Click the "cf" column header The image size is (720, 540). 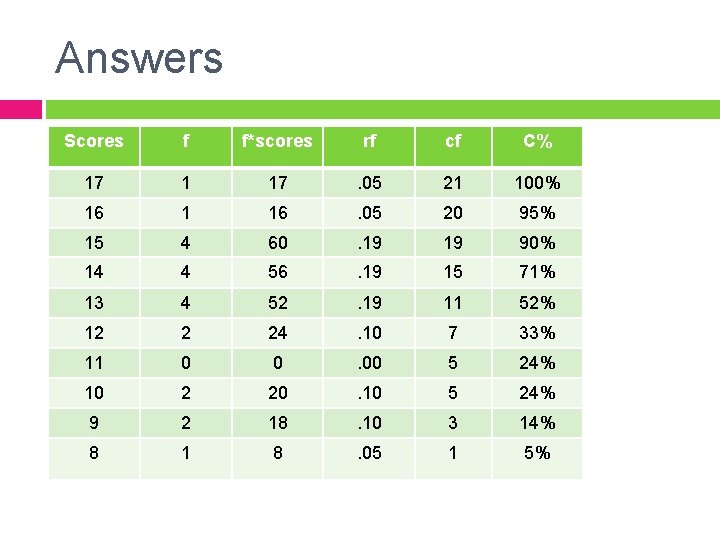(x=453, y=141)
